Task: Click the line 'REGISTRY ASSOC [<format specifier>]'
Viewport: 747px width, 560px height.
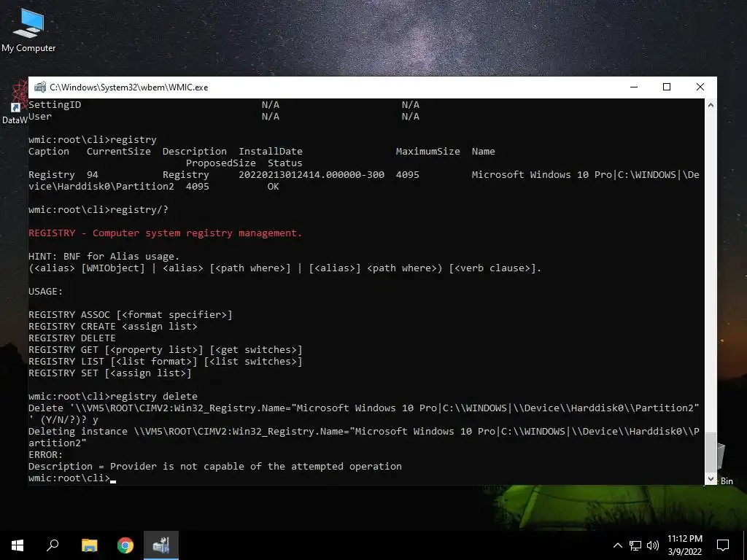Action: (130, 315)
